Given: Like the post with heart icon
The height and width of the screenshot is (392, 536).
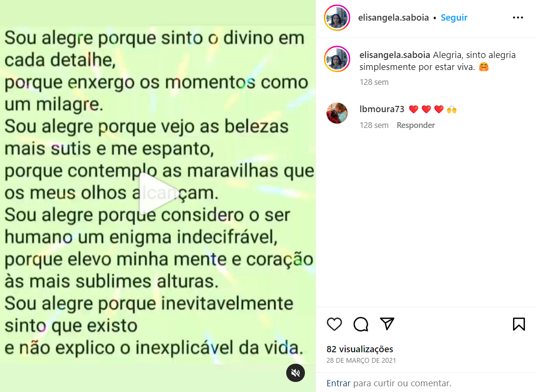Looking at the screenshot, I should pos(334,324).
